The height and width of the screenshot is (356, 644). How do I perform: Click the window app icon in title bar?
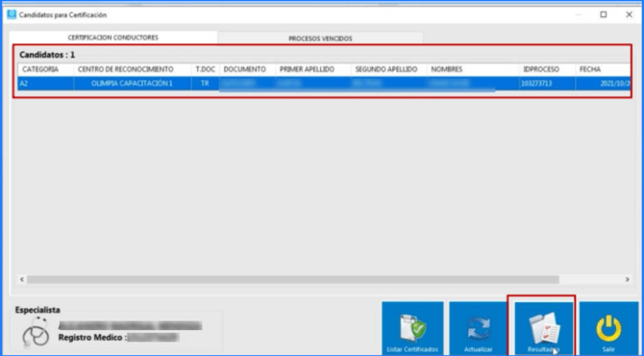click(x=12, y=14)
